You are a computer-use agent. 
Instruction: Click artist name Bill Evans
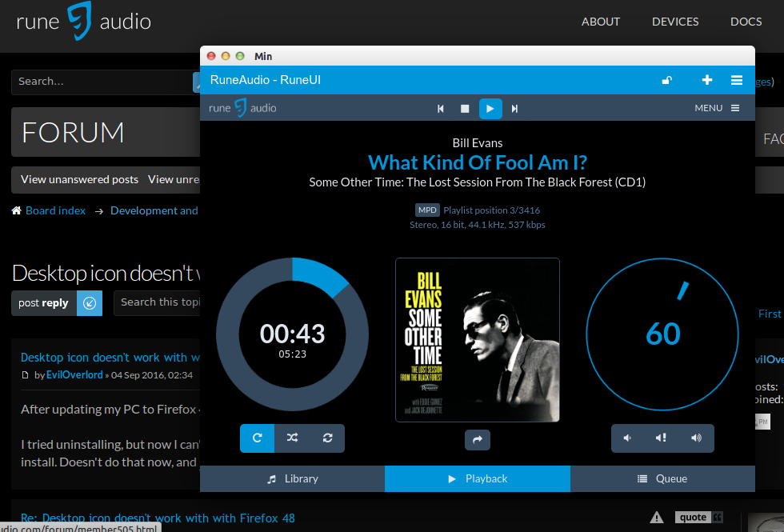tap(478, 143)
